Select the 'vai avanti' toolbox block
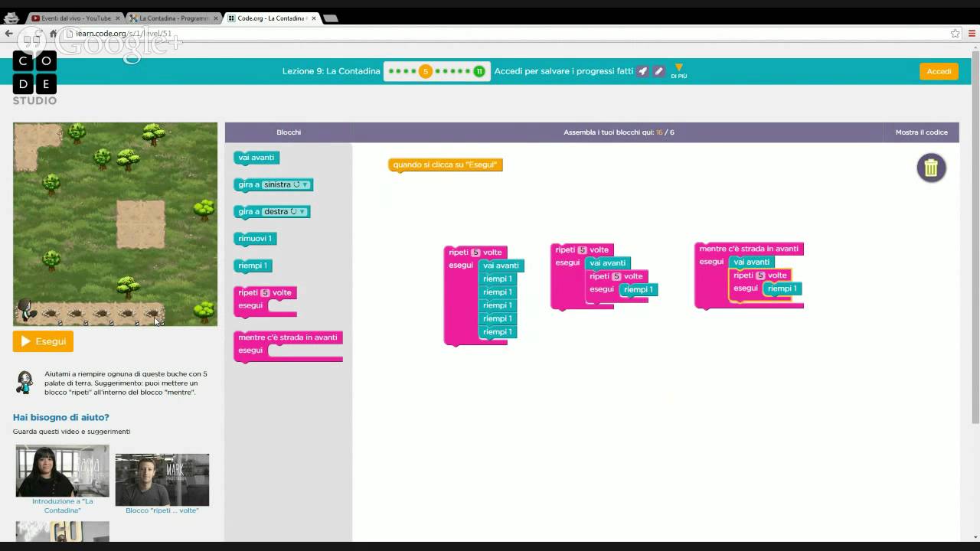 256,158
